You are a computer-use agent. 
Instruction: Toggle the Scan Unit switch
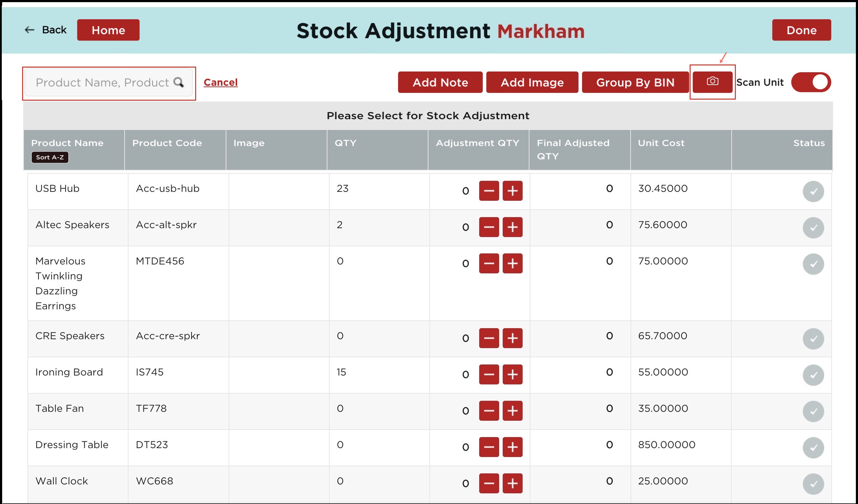811,83
